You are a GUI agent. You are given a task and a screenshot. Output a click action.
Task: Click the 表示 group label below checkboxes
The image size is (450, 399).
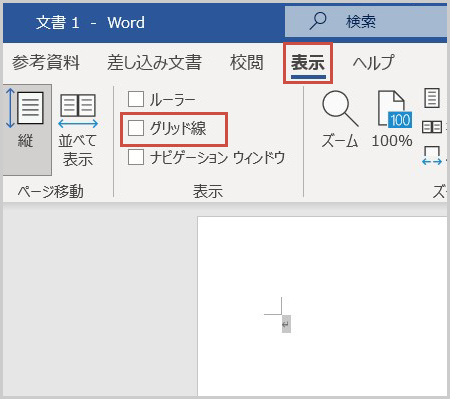click(x=208, y=192)
